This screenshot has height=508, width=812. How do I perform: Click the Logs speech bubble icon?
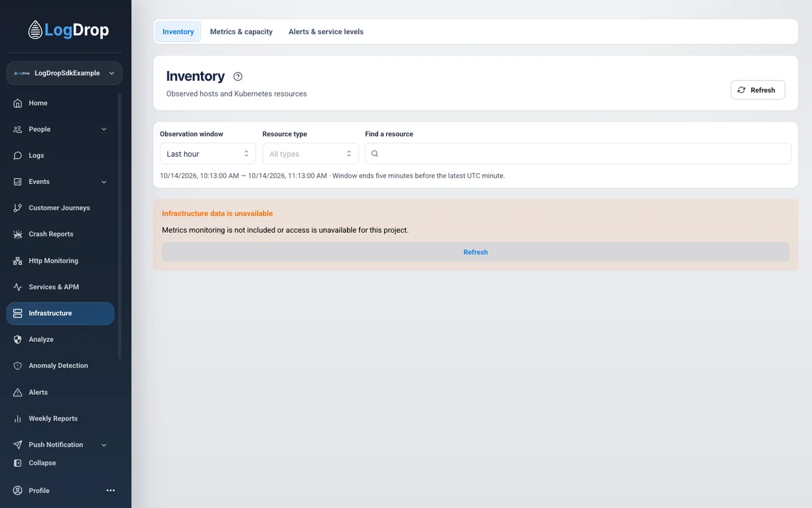pos(18,155)
